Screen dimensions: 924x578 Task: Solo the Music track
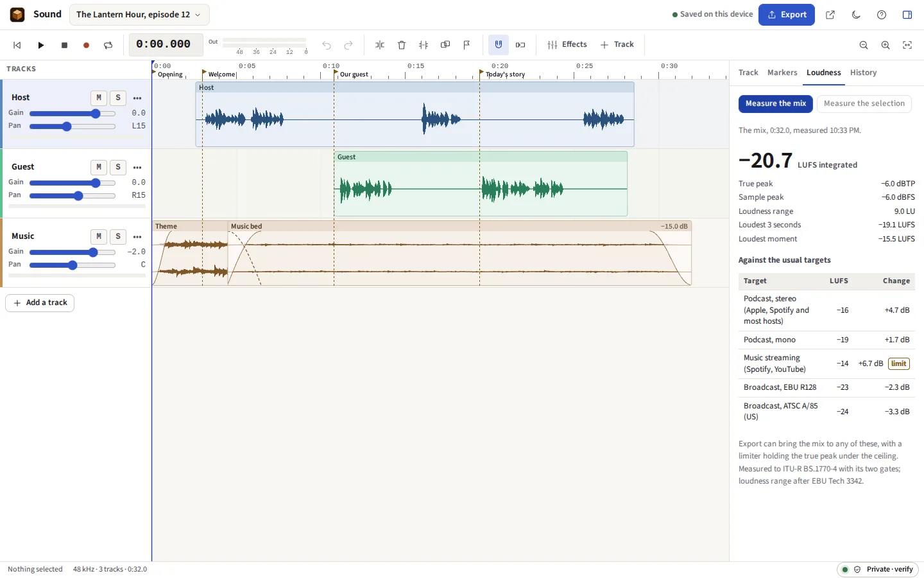pos(118,236)
